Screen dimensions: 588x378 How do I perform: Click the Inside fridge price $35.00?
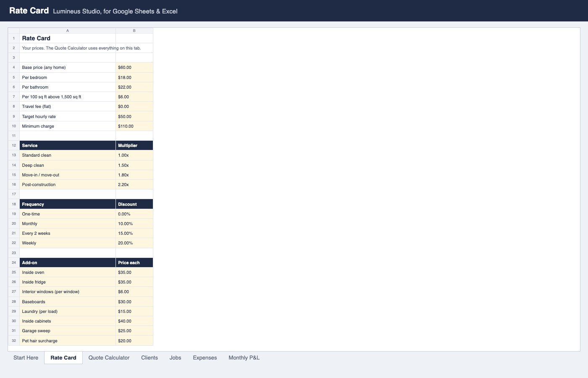[x=134, y=282]
